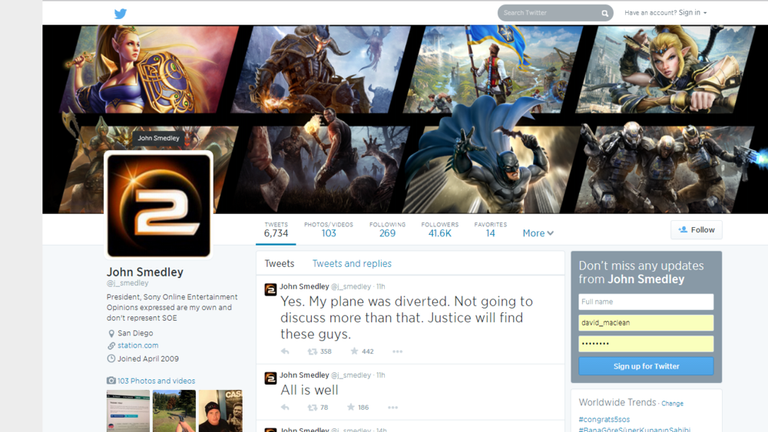The height and width of the screenshot is (432, 768).
Task: Open the Sign in dropdown
Action: click(x=692, y=13)
